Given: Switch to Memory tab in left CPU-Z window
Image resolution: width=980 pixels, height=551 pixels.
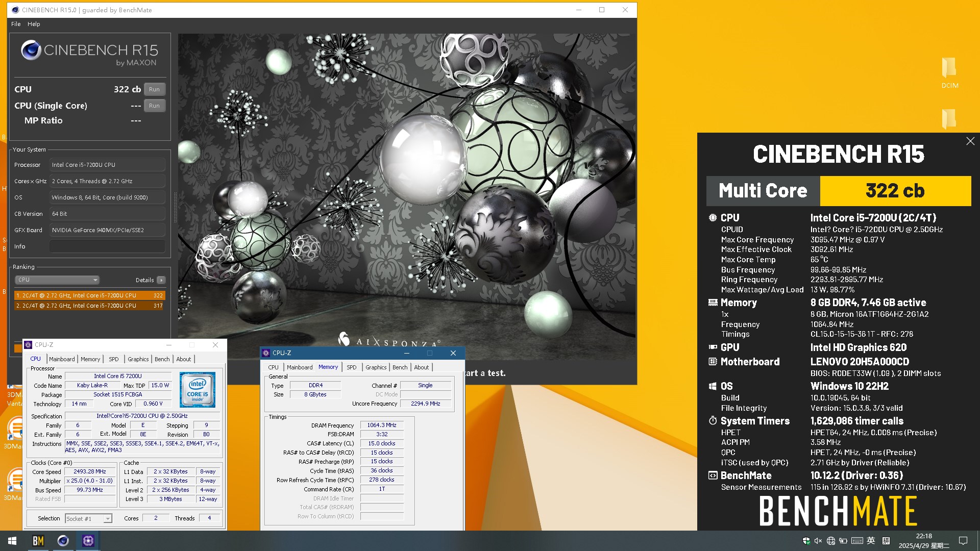Looking at the screenshot, I should [90, 359].
